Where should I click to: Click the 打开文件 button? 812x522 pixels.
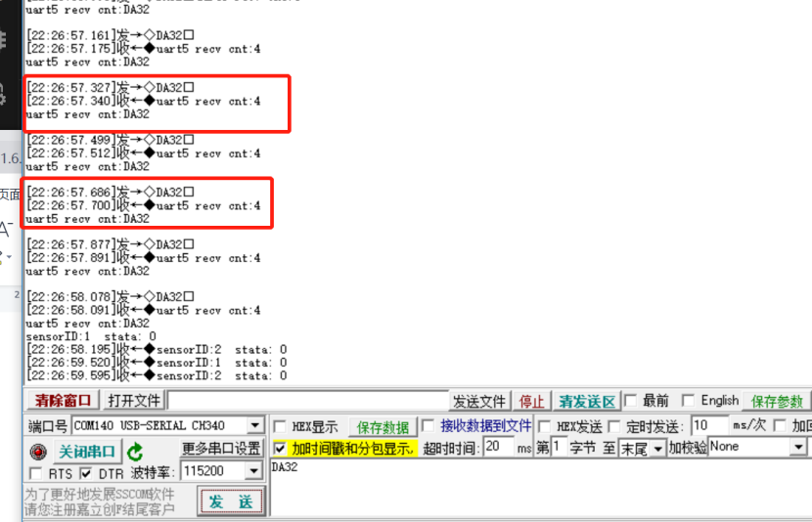tap(134, 401)
